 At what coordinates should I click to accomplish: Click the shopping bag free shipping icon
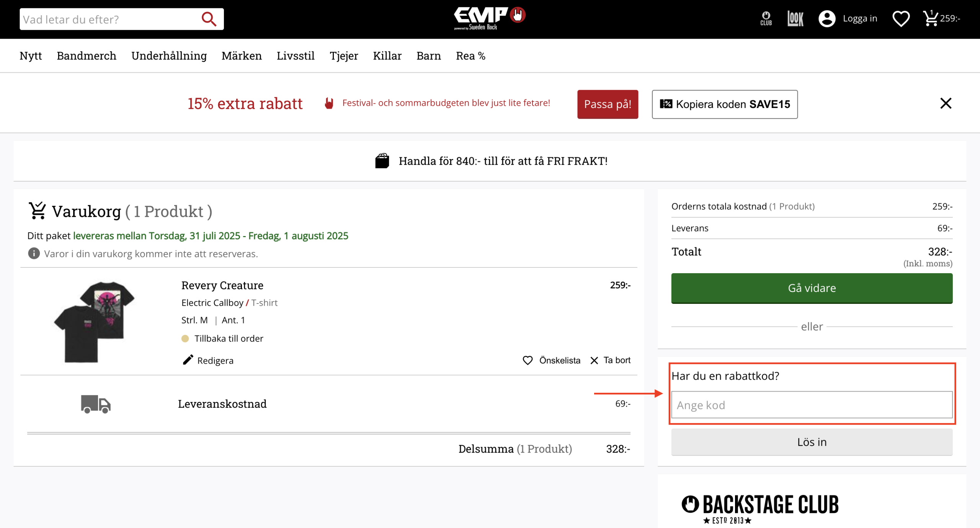(x=382, y=161)
